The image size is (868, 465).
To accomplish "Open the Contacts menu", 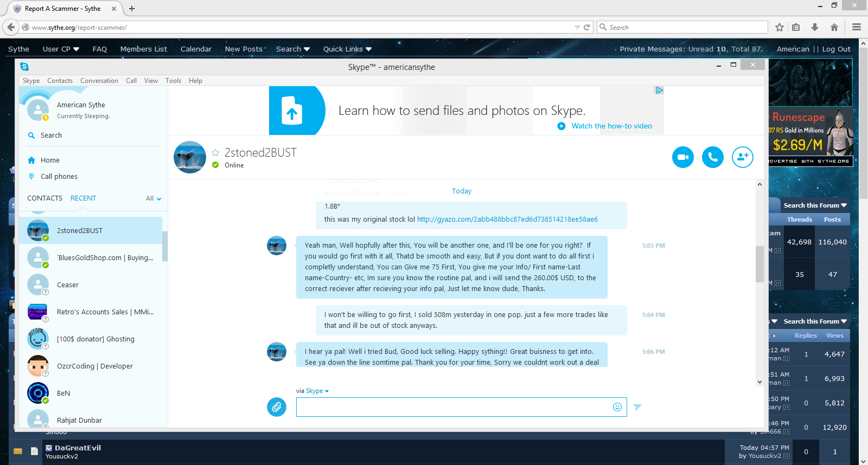I will (x=60, y=81).
